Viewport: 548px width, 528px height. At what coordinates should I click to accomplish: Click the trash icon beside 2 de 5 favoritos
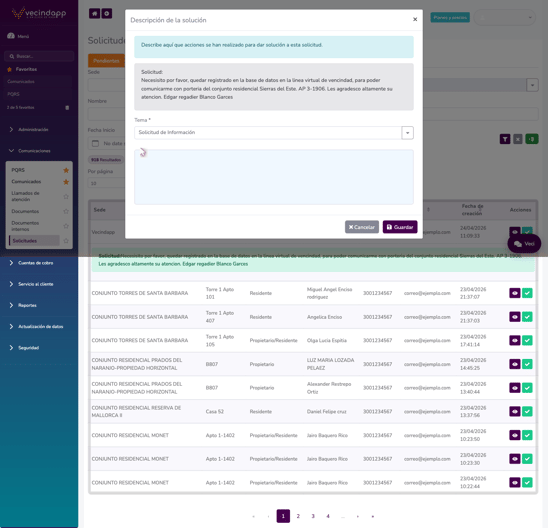(x=67, y=108)
